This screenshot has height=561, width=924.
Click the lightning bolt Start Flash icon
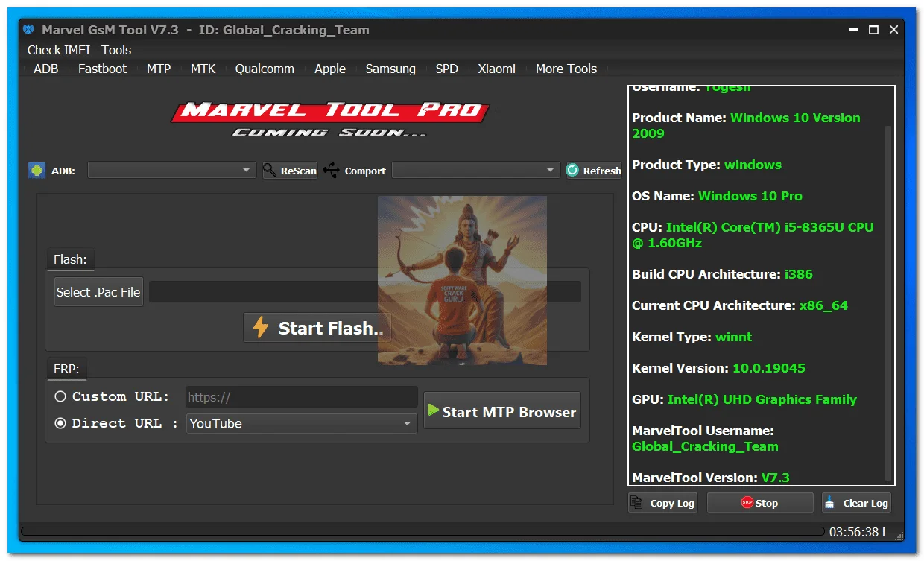click(x=260, y=328)
